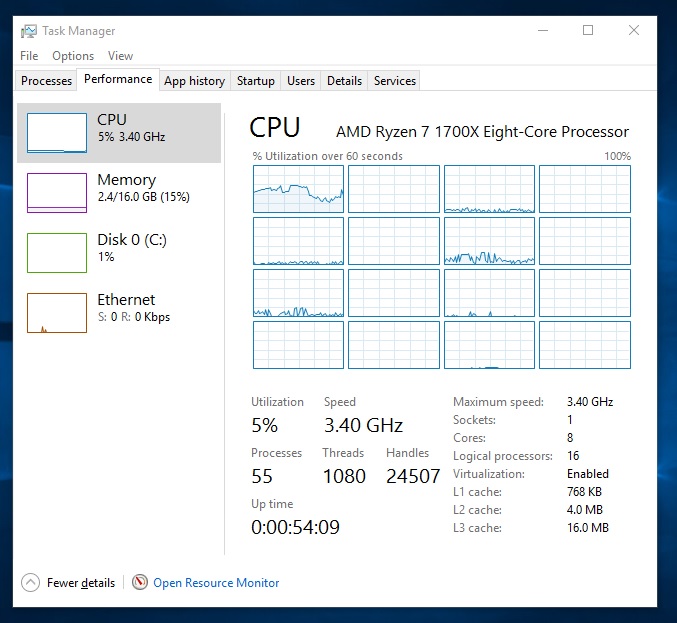
Task: Close the Task Manager window
Action: tap(634, 30)
